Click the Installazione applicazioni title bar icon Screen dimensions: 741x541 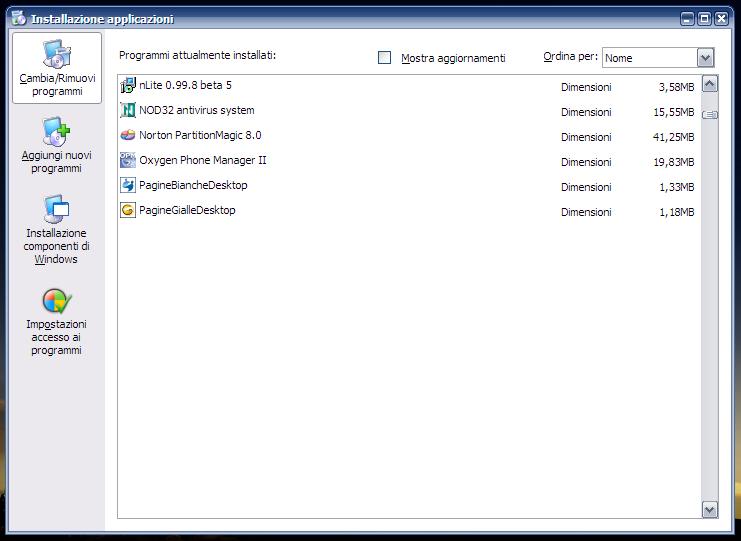click(x=19, y=18)
